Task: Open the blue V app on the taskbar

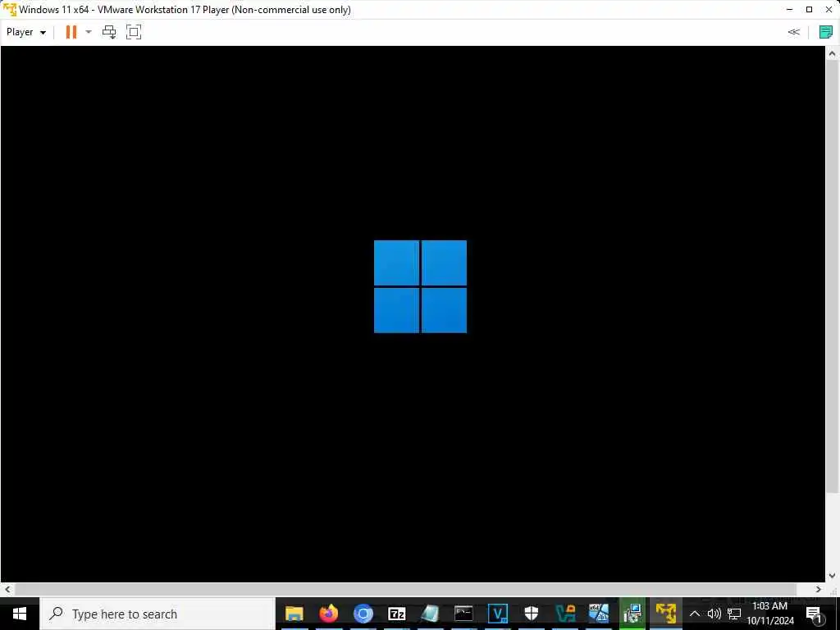Action: click(x=498, y=614)
